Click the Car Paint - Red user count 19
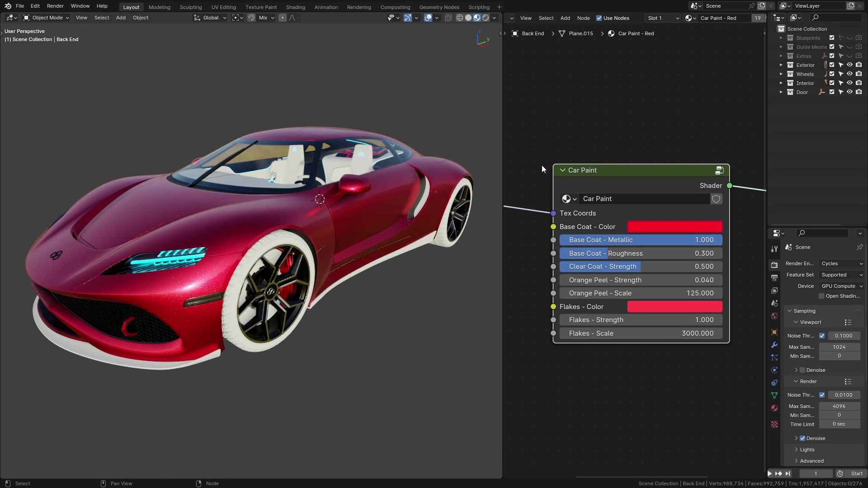The width and height of the screenshot is (868, 488). pyautogui.click(x=758, y=18)
